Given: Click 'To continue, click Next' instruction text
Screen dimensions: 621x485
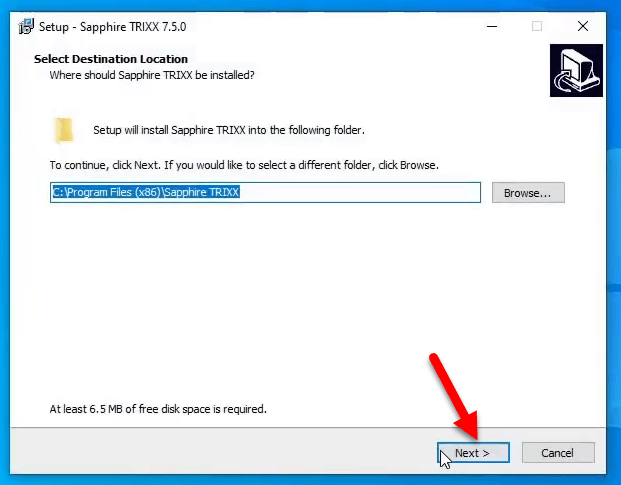Looking at the screenshot, I should tap(244, 165).
